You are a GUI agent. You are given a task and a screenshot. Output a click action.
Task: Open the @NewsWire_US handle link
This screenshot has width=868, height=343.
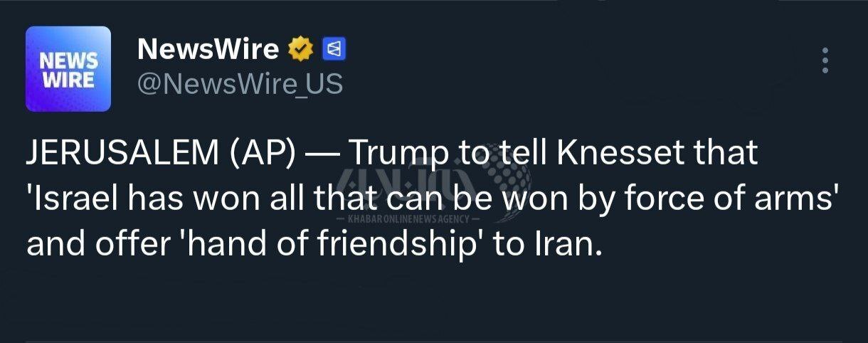tap(240, 85)
